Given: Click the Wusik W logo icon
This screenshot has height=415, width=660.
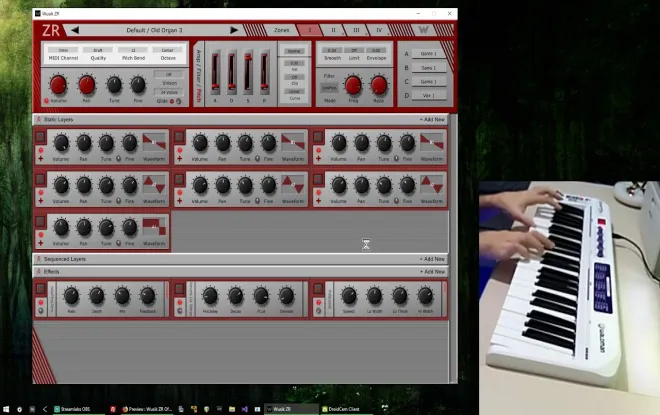Looking at the screenshot, I should 423,30.
